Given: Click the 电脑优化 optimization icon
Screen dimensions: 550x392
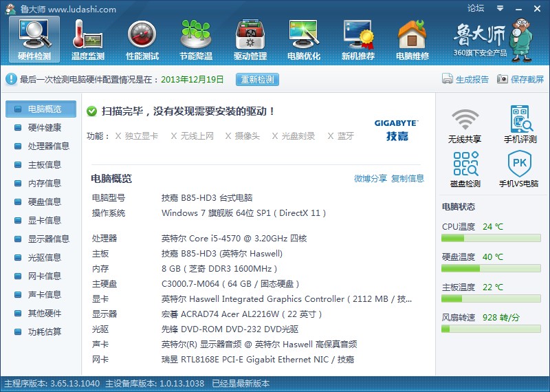Looking at the screenshot, I should pos(303,39).
